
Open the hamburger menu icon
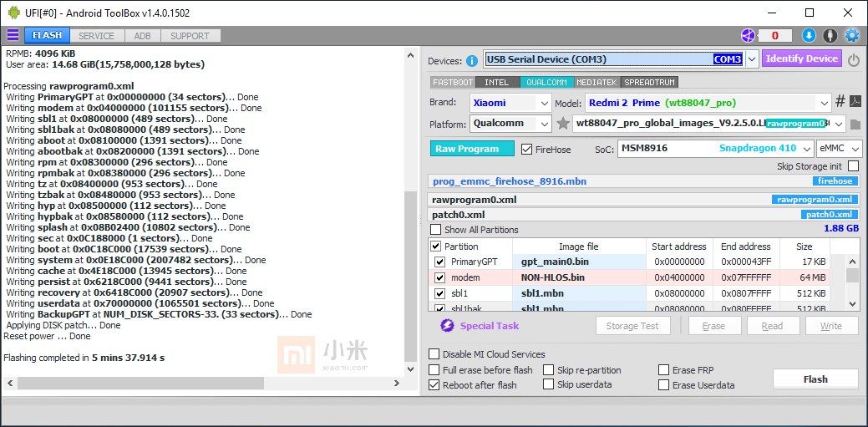[x=13, y=35]
